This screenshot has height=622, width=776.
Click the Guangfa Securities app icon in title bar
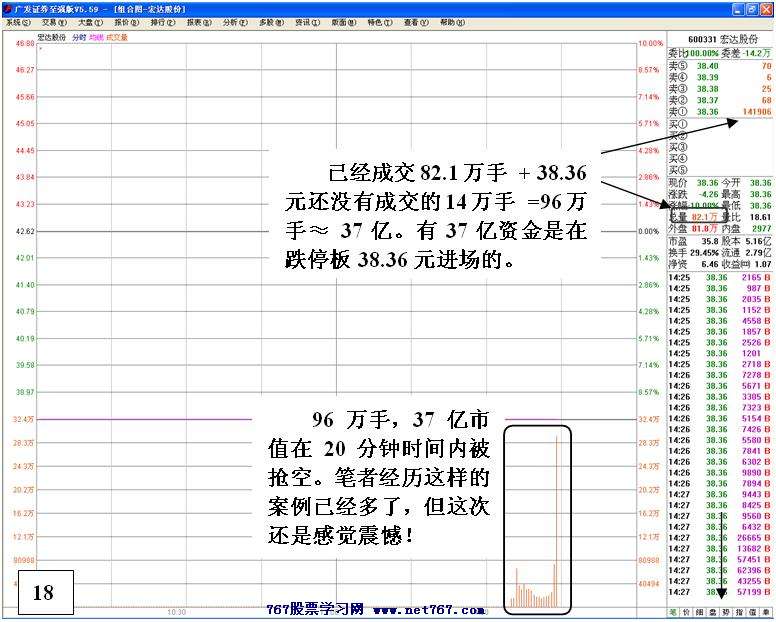7,9
